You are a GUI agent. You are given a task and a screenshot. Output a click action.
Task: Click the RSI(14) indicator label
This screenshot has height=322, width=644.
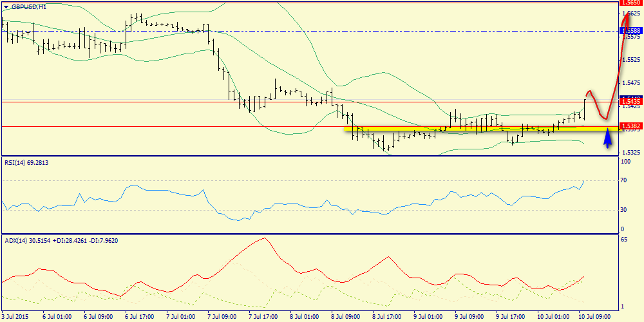click(x=26, y=163)
